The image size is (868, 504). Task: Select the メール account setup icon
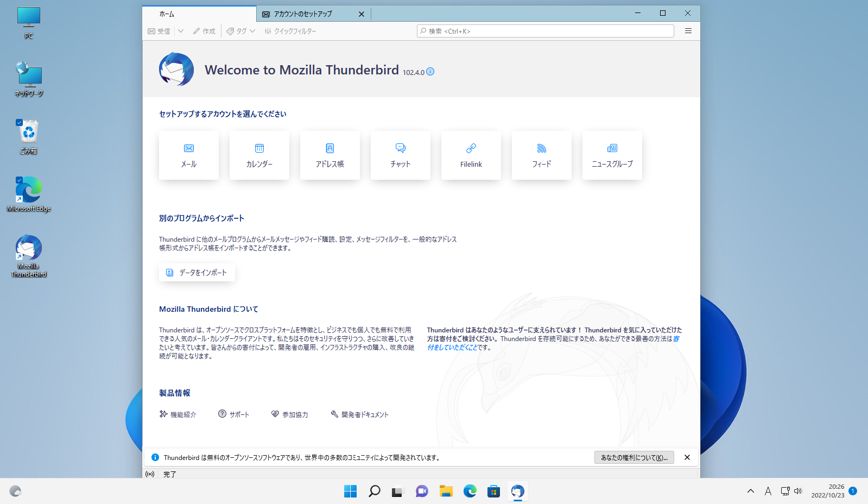tap(189, 149)
